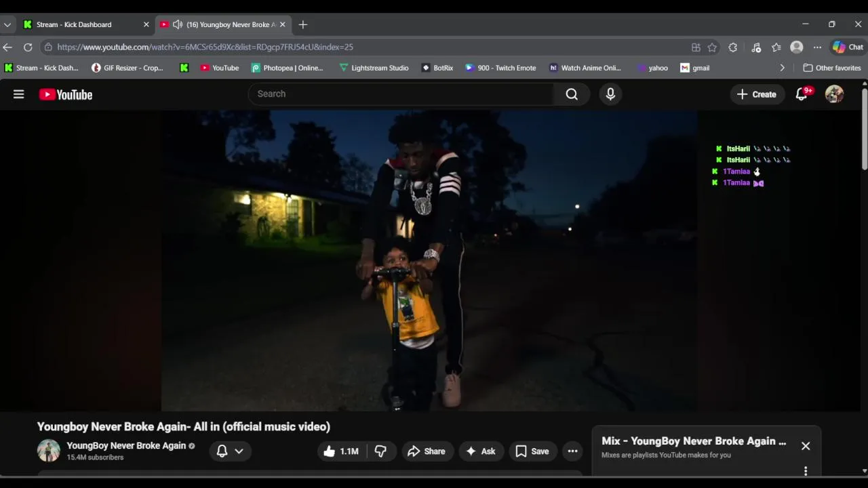This screenshot has height=488, width=868.
Task: Open yahoo bookmark
Action: click(x=652, y=68)
